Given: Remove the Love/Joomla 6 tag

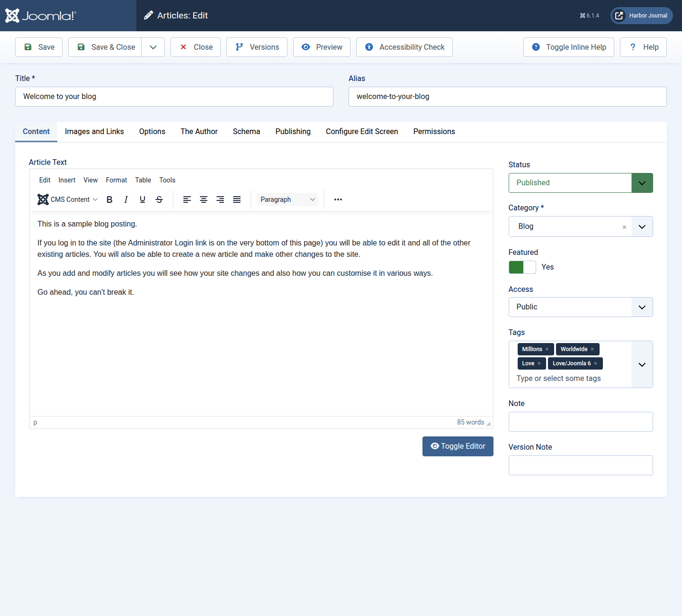Looking at the screenshot, I should [x=595, y=363].
